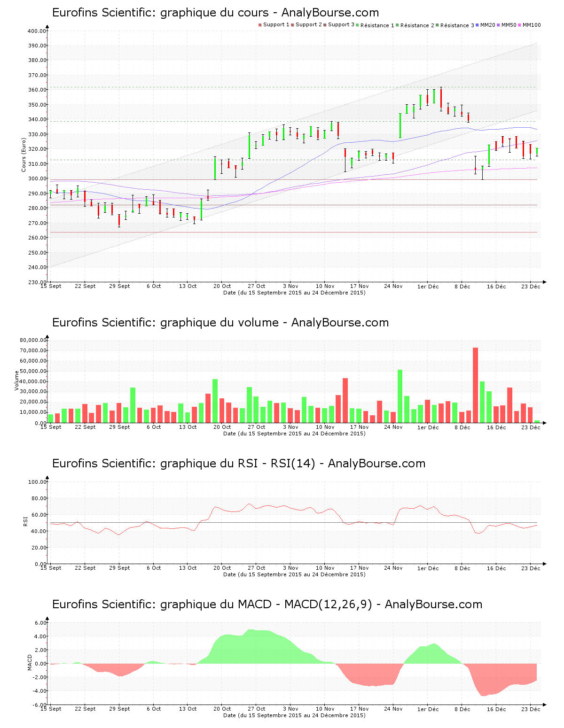Click the 80,000.00 value on volume axis

pos(33,340)
